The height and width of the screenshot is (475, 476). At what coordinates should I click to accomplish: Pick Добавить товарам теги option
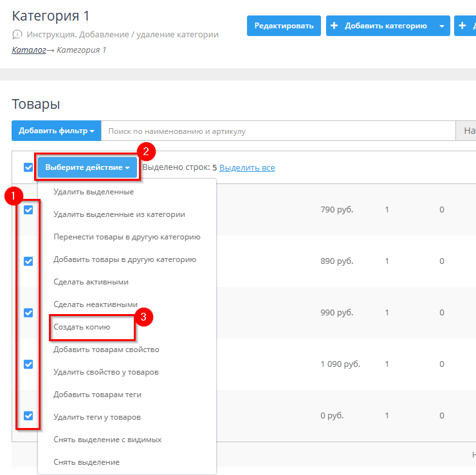pos(97,395)
